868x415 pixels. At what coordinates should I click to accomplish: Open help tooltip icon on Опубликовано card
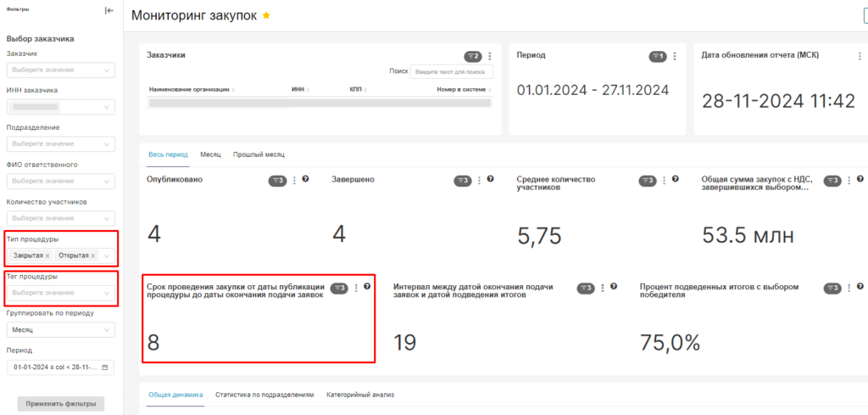click(305, 179)
